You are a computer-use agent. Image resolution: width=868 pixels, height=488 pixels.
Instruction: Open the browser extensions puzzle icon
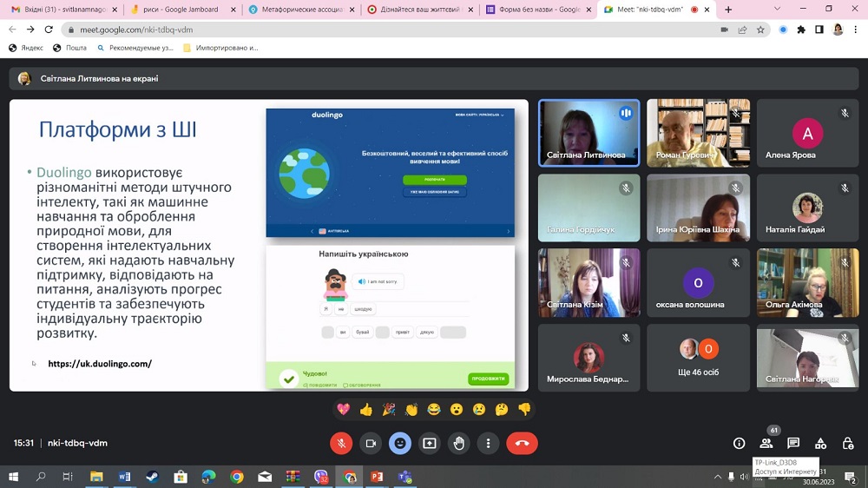[801, 30]
